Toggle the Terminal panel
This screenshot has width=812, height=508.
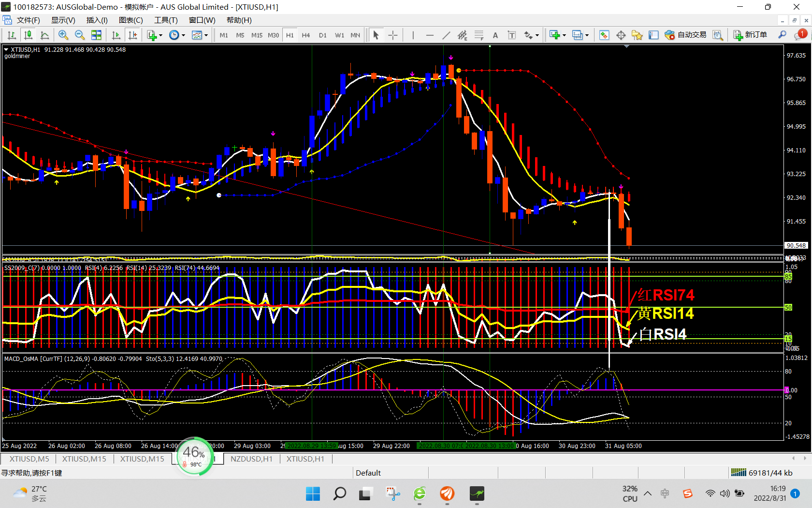pos(653,35)
